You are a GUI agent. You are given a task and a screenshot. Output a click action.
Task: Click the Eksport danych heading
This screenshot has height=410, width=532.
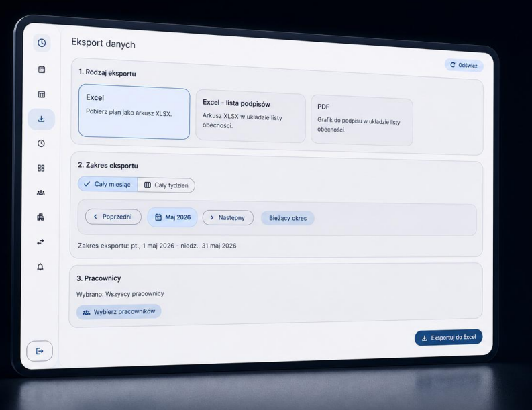click(103, 43)
